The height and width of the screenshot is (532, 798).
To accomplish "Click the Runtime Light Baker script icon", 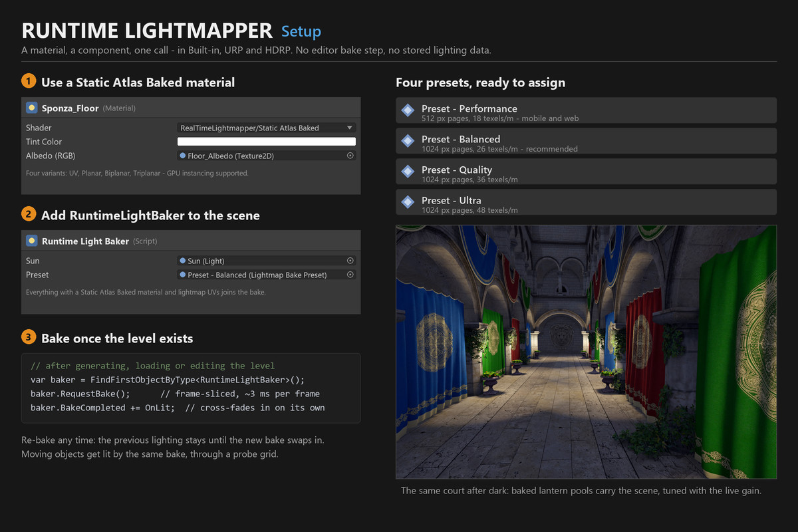I will click(x=31, y=241).
